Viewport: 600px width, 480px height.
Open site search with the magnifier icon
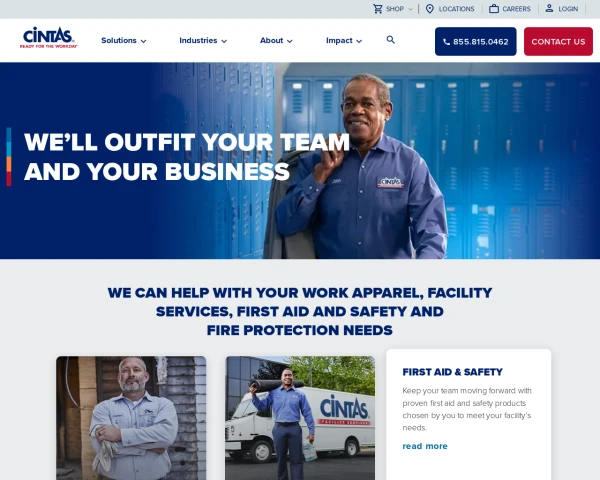pos(390,40)
